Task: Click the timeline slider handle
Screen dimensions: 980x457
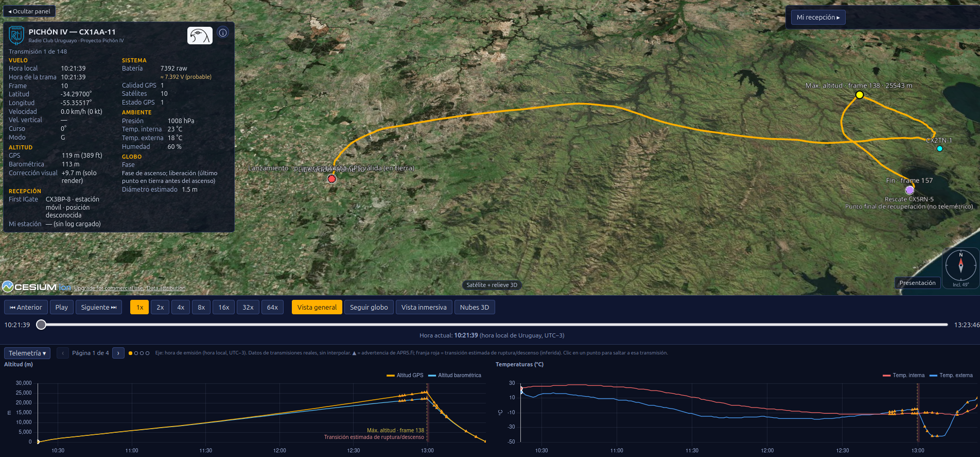Action: tap(41, 325)
